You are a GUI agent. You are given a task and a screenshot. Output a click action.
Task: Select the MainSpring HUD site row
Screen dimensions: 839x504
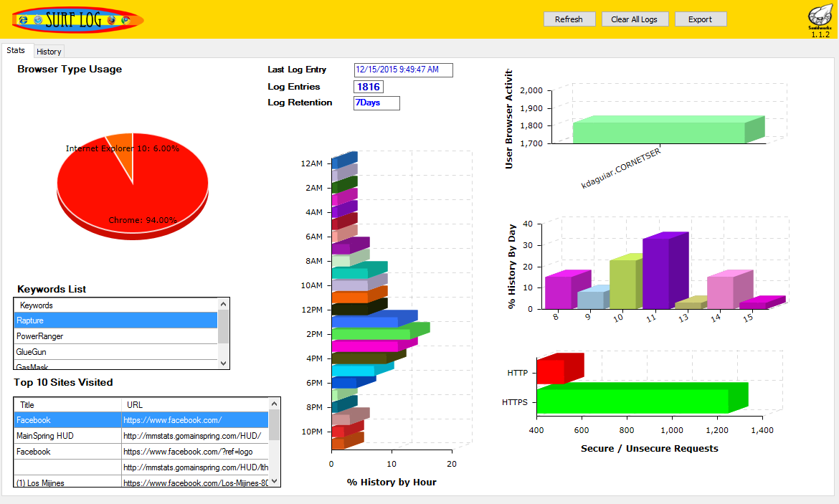pos(68,436)
